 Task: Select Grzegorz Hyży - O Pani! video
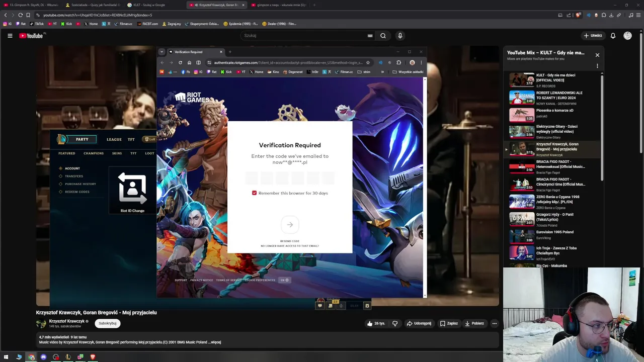click(553, 219)
